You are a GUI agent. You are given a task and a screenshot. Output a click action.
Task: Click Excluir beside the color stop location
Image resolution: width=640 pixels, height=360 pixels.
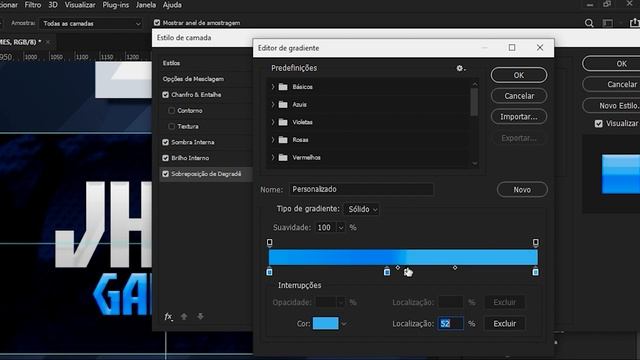click(x=504, y=324)
